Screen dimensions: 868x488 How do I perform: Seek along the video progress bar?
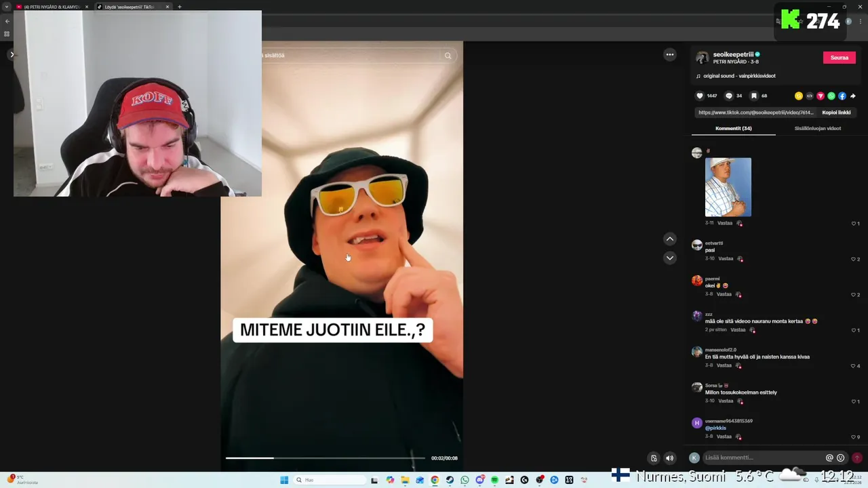(x=325, y=458)
